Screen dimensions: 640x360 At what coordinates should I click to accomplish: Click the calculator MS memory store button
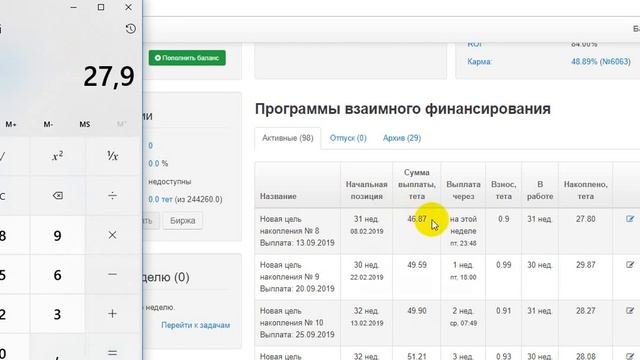pos(84,124)
